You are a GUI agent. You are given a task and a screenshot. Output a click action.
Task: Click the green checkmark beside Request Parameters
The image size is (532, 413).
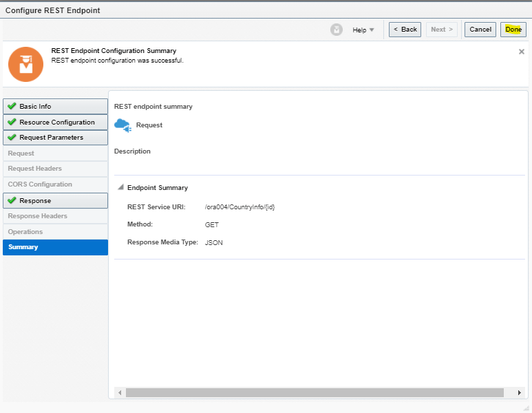tap(12, 138)
